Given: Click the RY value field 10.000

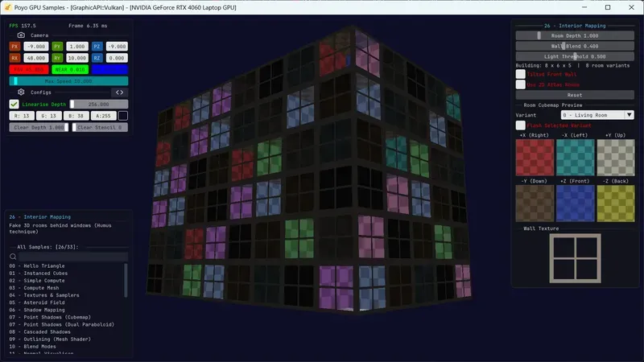Looking at the screenshot, I should point(77,58).
